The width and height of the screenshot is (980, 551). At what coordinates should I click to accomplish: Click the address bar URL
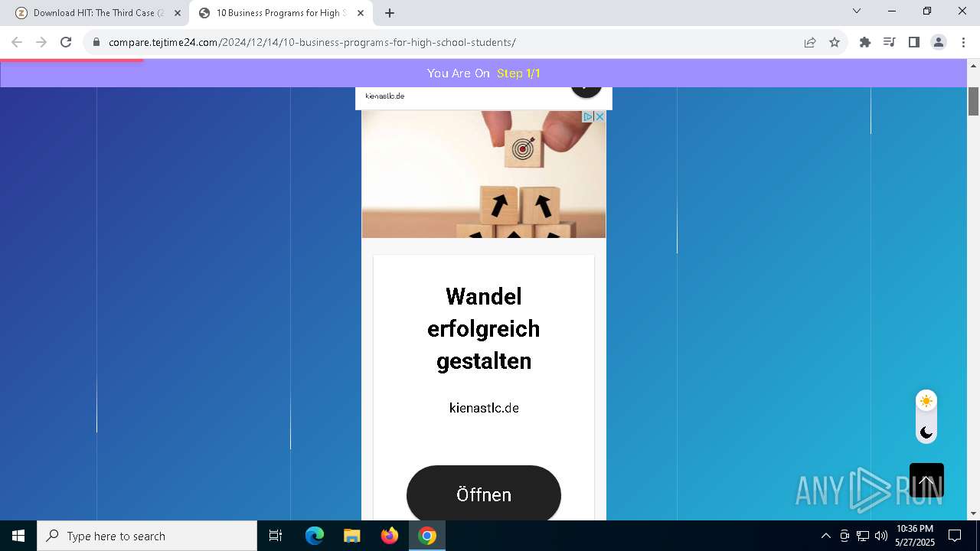point(312,42)
